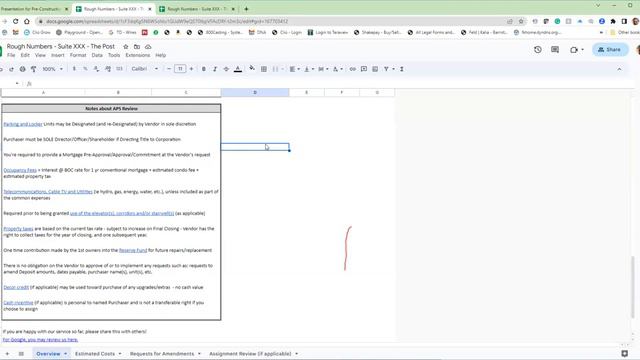This screenshot has width=640, height=360.
Task: Open the Format menu
Action: [x=78, y=55]
